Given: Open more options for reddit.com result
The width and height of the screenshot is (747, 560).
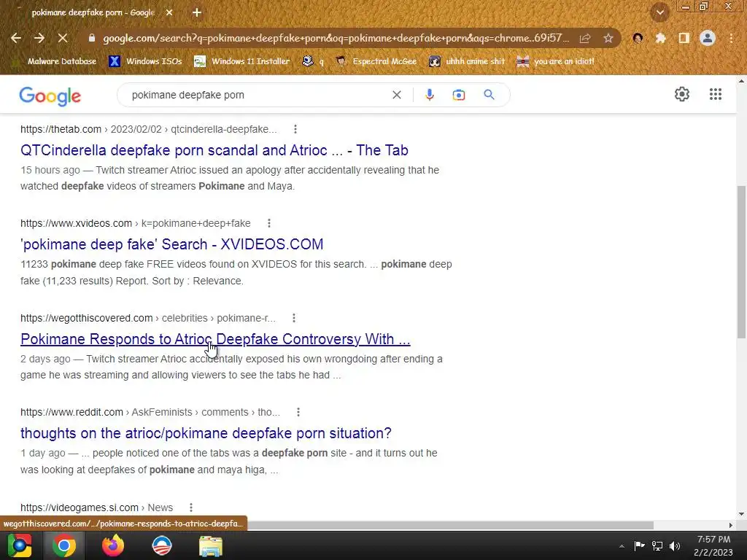Looking at the screenshot, I should [x=298, y=412].
